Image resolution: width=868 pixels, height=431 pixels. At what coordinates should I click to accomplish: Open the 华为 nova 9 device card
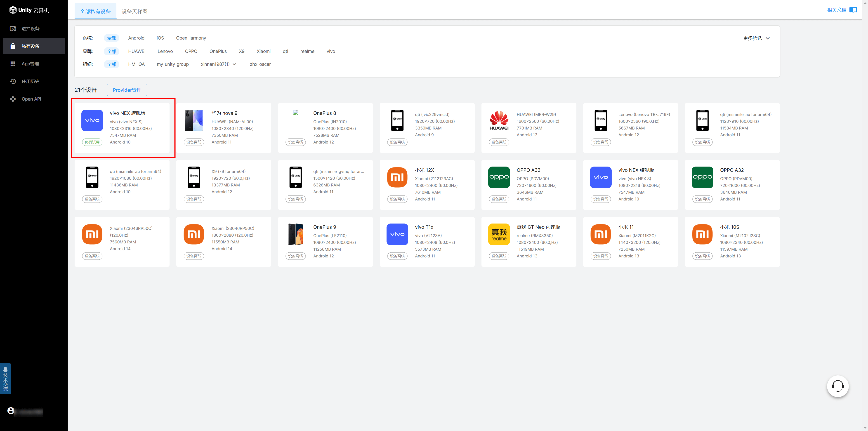pos(223,128)
